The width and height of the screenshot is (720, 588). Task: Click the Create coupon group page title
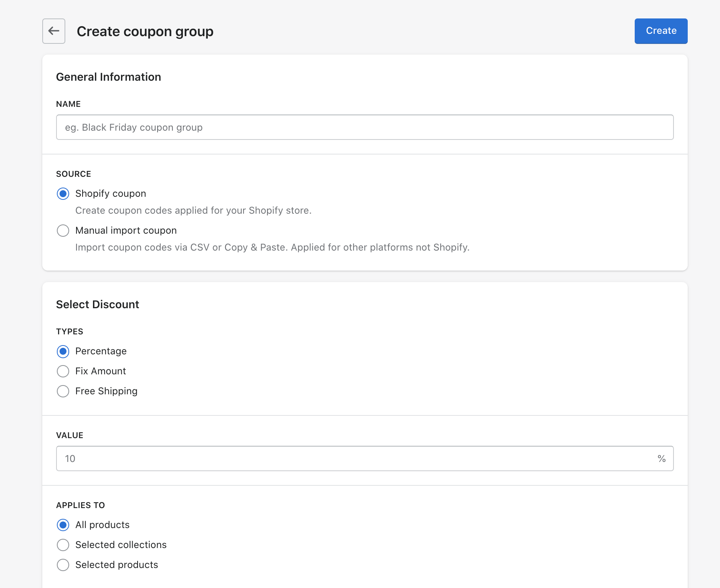tap(145, 32)
